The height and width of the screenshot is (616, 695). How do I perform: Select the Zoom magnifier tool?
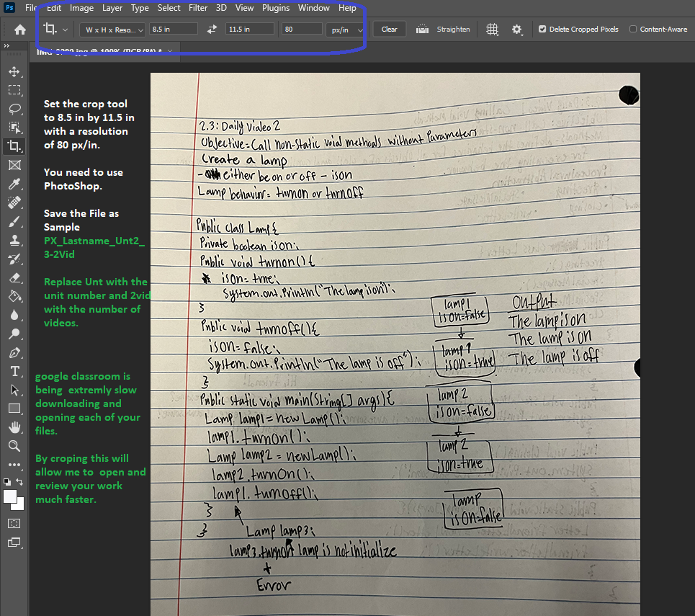point(14,446)
